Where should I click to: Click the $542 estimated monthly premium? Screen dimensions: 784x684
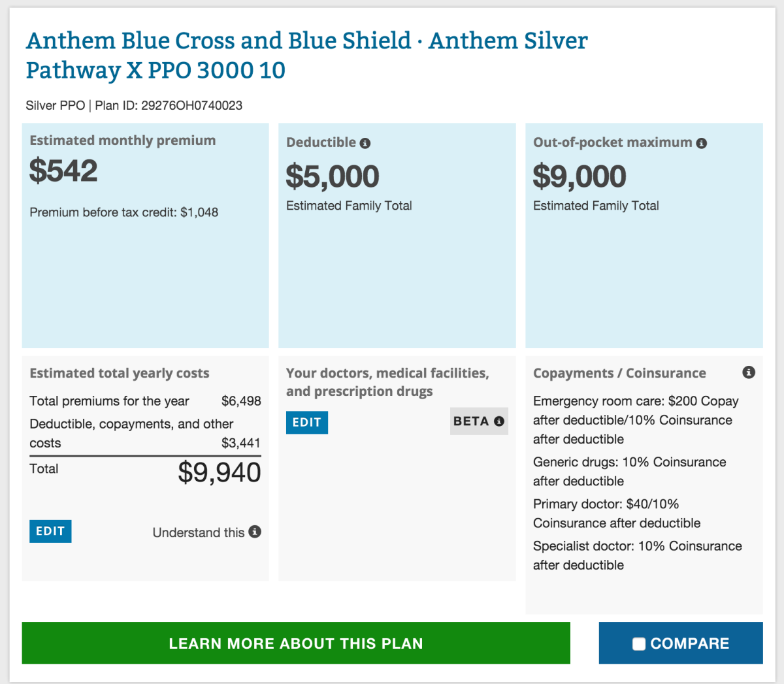point(63,171)
